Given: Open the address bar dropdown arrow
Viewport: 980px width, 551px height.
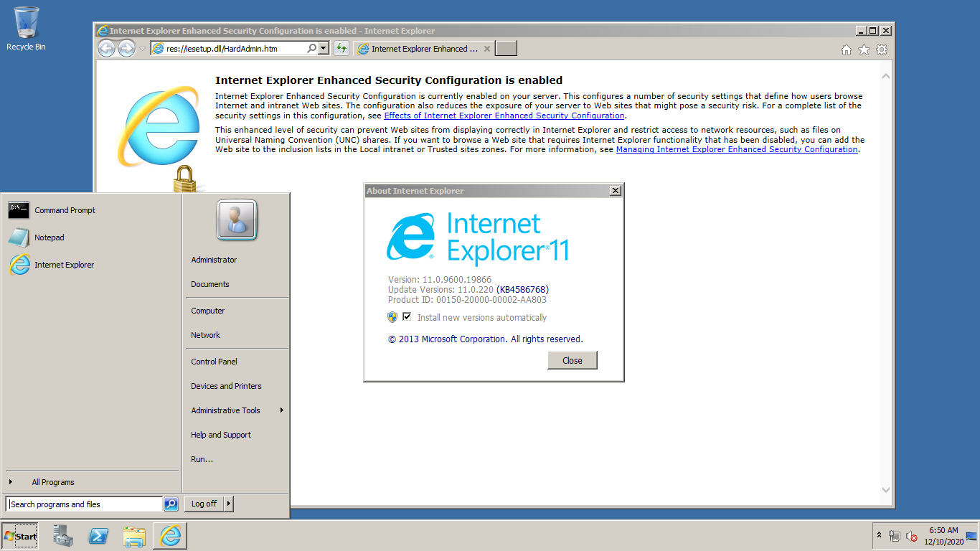Looking at the screenshot, I should 323,49.
